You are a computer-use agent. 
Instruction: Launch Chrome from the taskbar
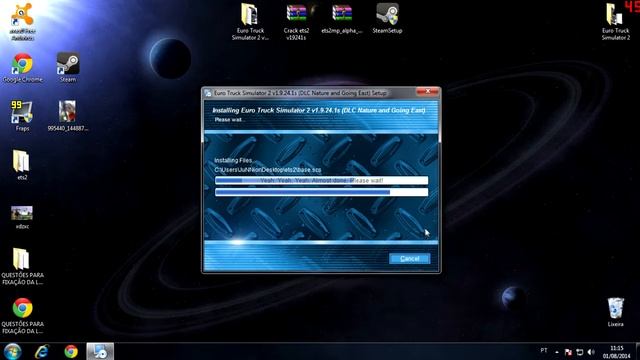coord(71,351)
